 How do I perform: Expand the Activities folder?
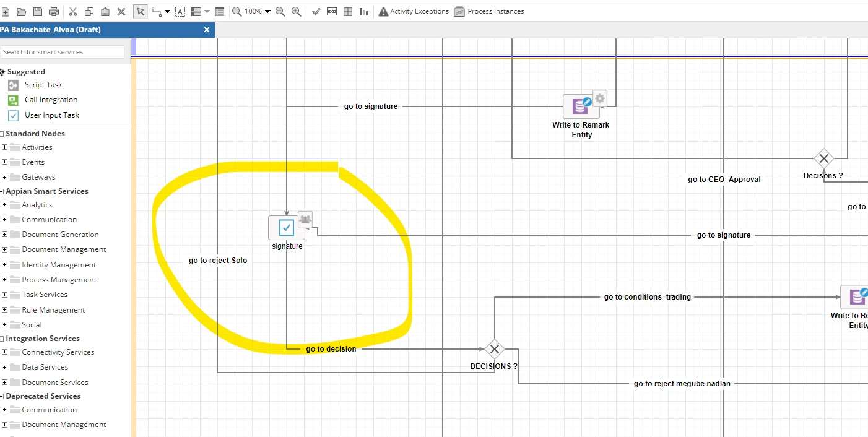pos(4,147)
